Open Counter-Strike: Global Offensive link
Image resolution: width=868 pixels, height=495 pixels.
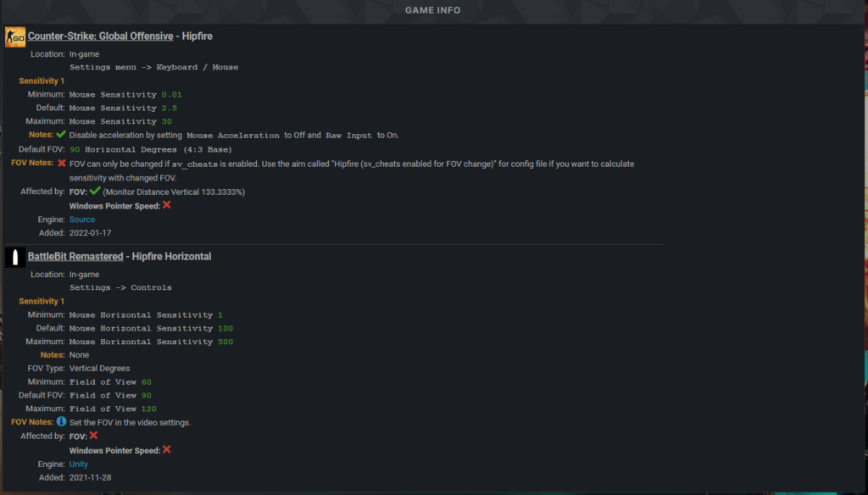(100, 36)
